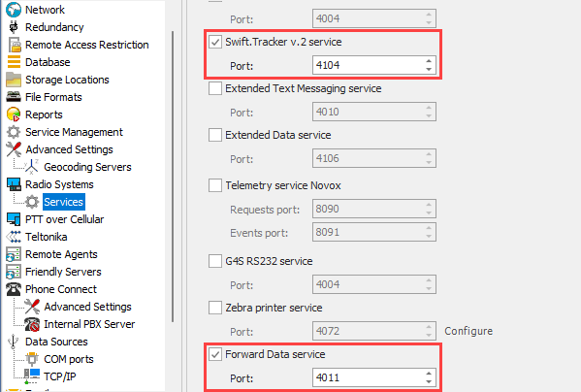581x392 pixels.
Task: Open Internal PBX Server settings
Action: point(89,324)
